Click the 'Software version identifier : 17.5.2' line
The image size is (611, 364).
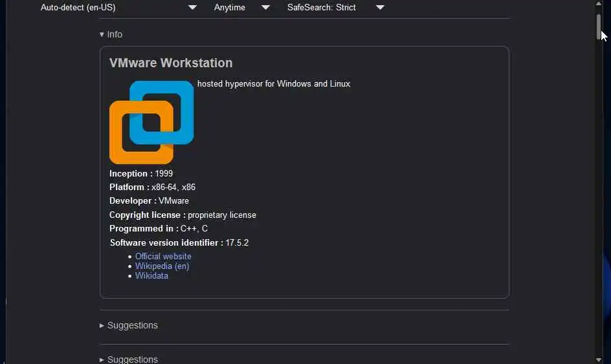click(179, 242)
